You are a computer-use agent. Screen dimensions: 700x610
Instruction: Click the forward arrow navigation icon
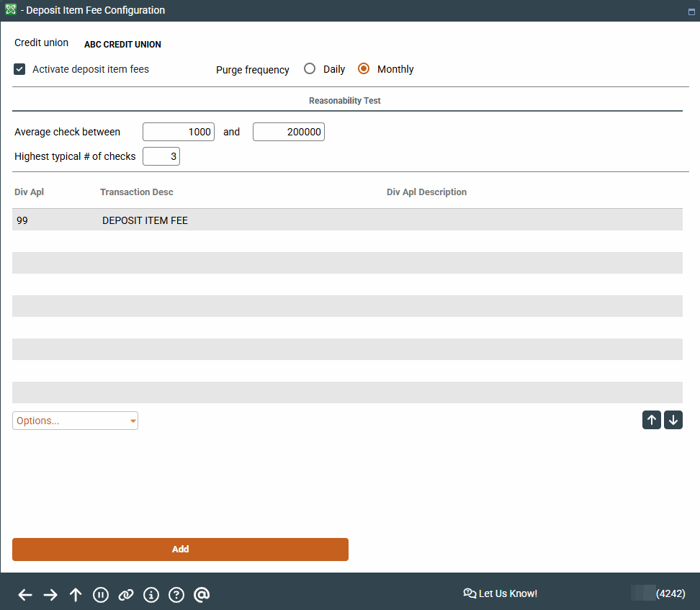click(x=50, y=595)
